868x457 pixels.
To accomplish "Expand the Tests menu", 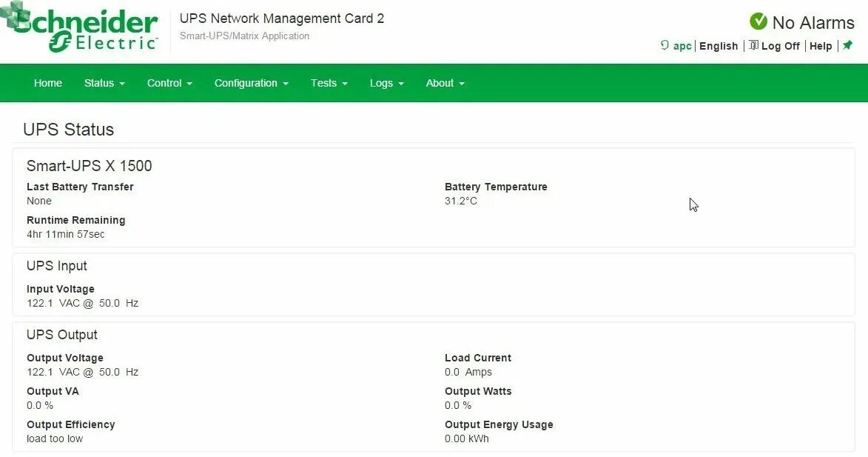I will coord(329,83).
